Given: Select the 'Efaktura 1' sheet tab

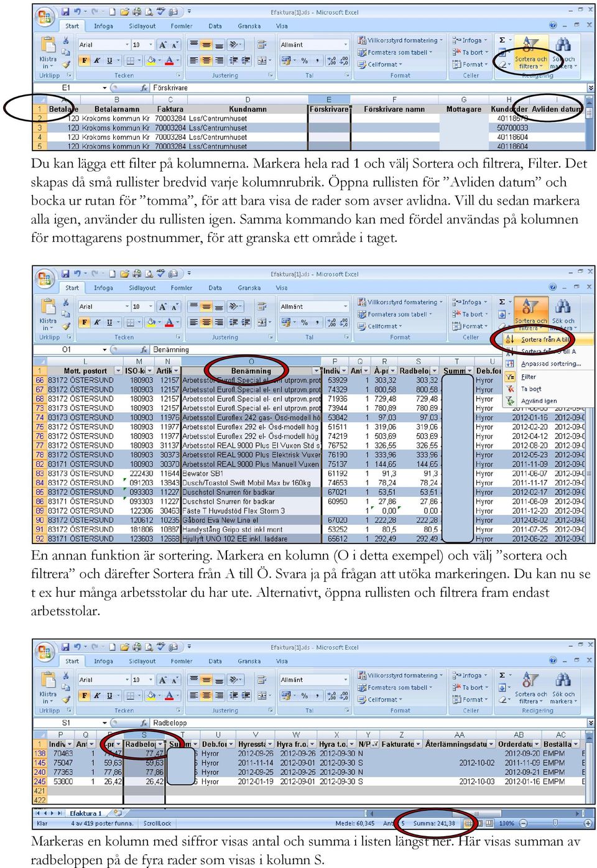Looking at the screenshot, I should 86,813.
